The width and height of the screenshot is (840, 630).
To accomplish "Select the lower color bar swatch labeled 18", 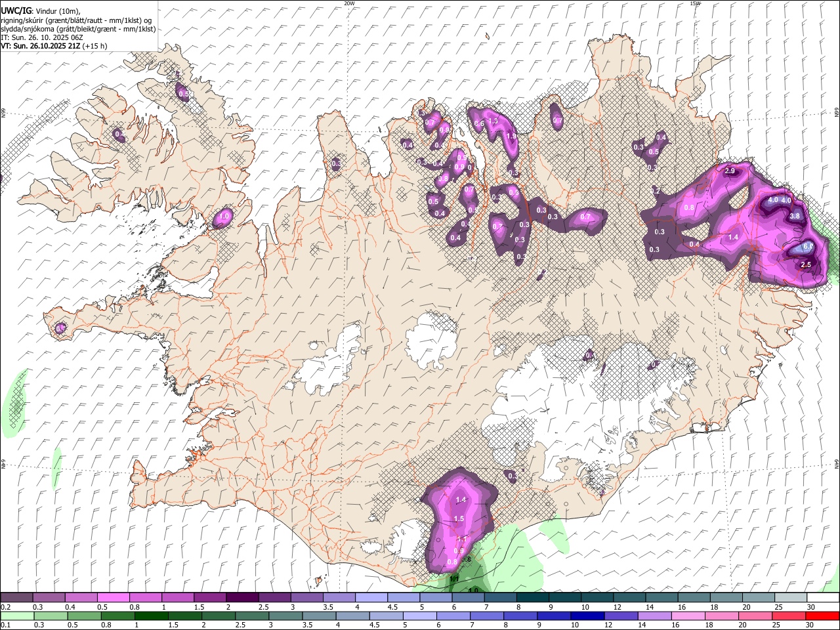I will click(722, 616).
